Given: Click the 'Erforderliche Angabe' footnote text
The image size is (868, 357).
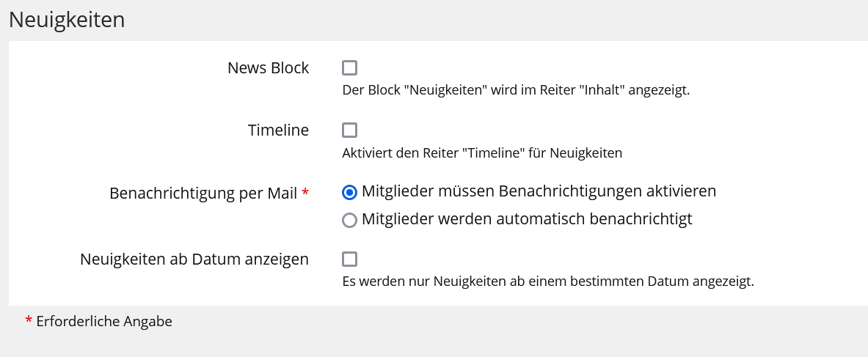Looking at the screenshot, I should [x=103, y=321].
